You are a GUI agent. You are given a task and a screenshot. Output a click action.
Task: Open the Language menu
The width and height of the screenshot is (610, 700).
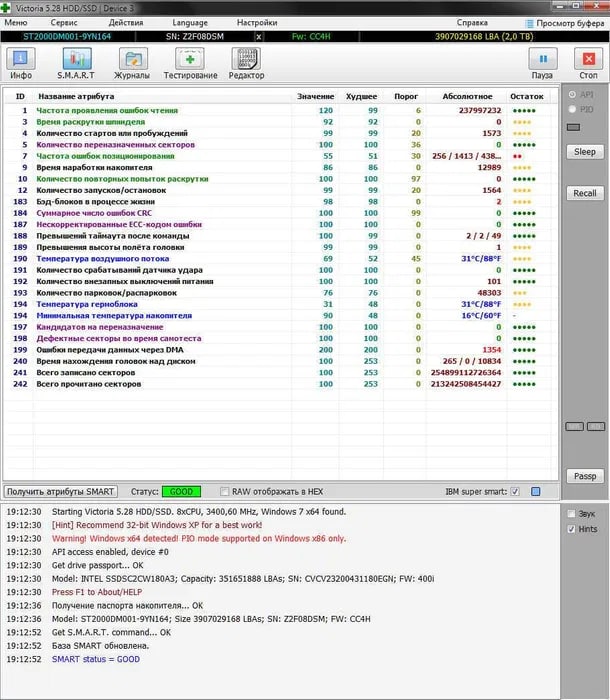[190, 22]
